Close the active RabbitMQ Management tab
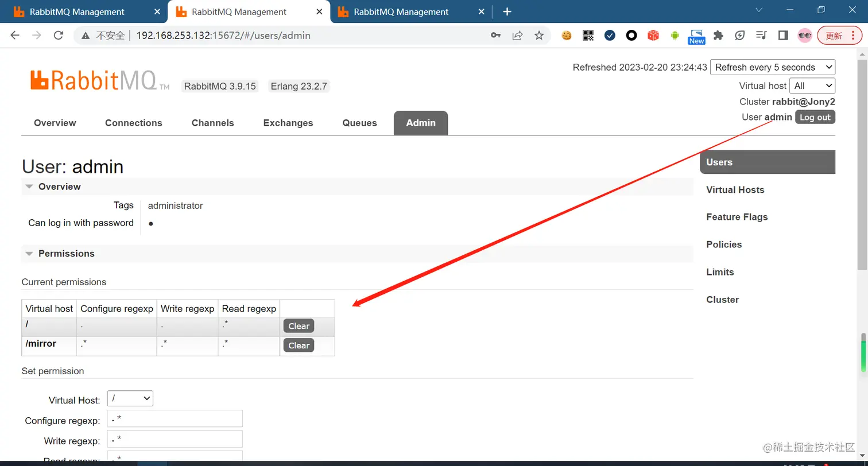Viewport: 868px width, 466px height. (x=319, y=11)
